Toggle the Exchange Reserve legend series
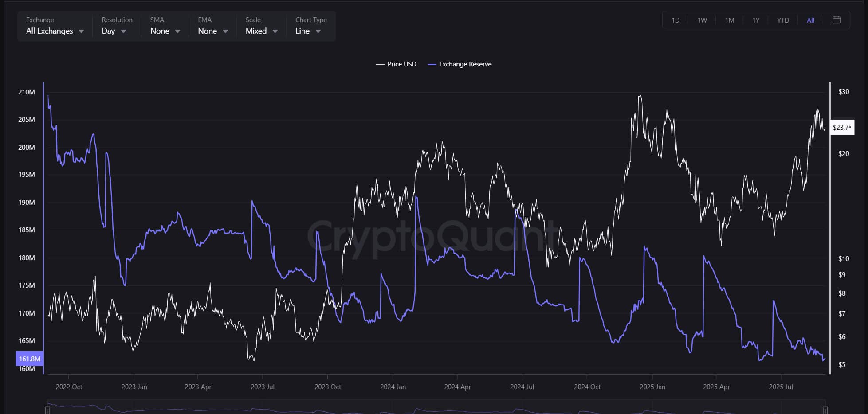Image resolution: width=868 pixels, height=414 pixels. (460, 64)
